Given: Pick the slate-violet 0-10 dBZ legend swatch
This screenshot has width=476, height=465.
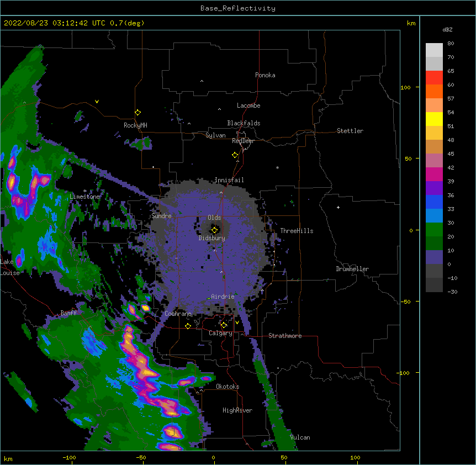Looking at the screenshot, I should (434, 257).
